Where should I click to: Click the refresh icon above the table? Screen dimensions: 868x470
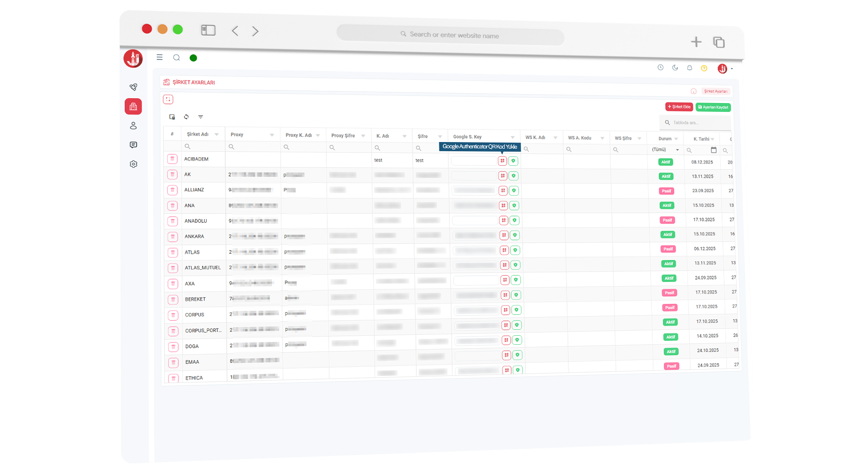point(186,117)
